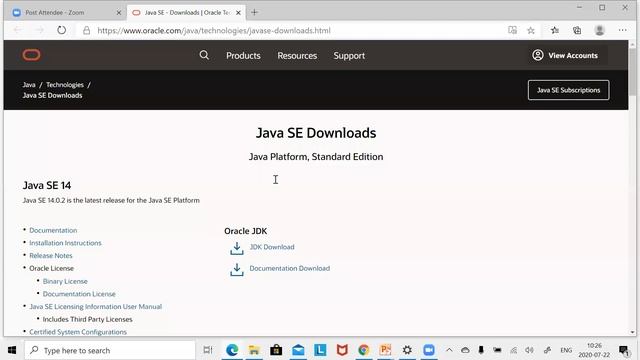Click the browser back arrow
The height and width of the screenshot is (360, 640).
18,30
